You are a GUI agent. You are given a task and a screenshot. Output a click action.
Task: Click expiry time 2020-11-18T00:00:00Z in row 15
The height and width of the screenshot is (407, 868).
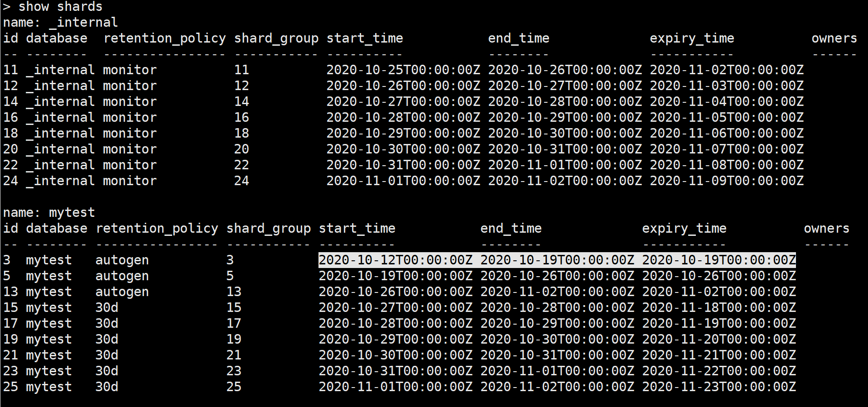(x=719, y=308)
